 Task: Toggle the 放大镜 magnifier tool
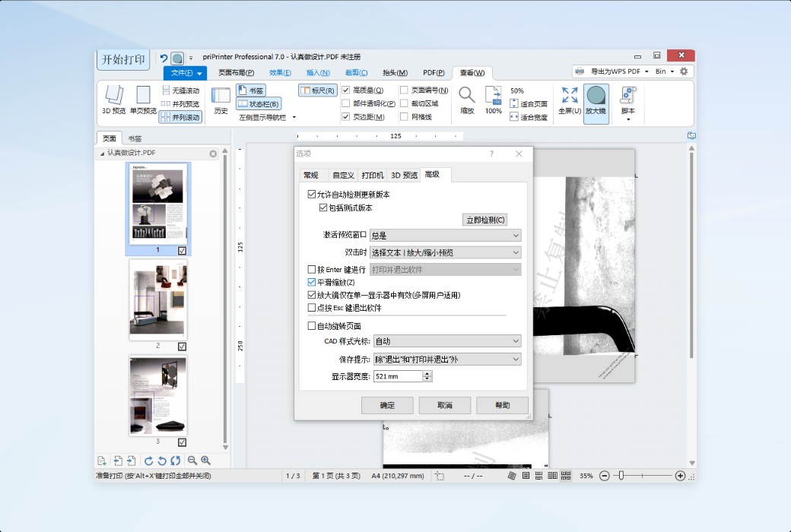(596, 103)
